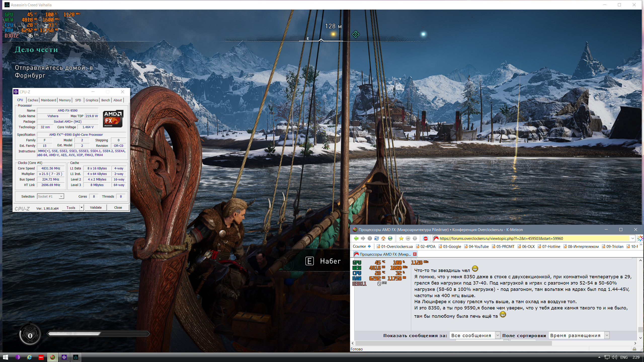Click the history clock icon in toolbar
The image size is (644, 362).
(x=408, y=238)
